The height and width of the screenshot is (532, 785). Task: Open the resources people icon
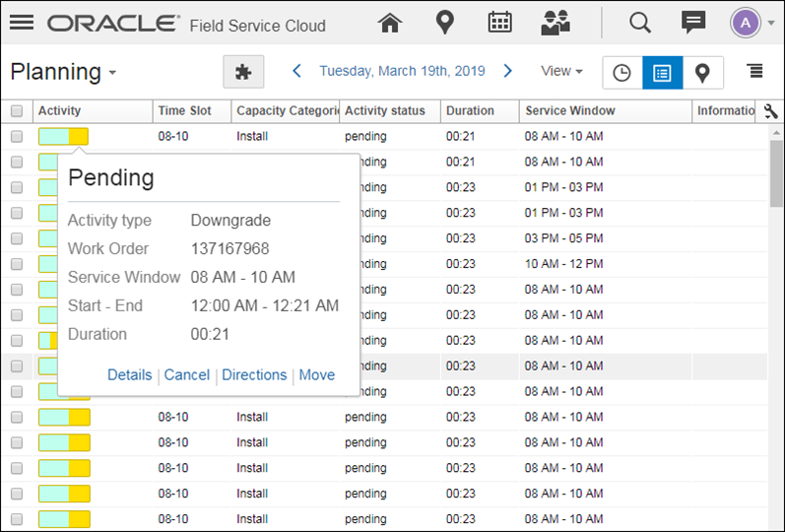pyautogui.click(x=556, y=22)
